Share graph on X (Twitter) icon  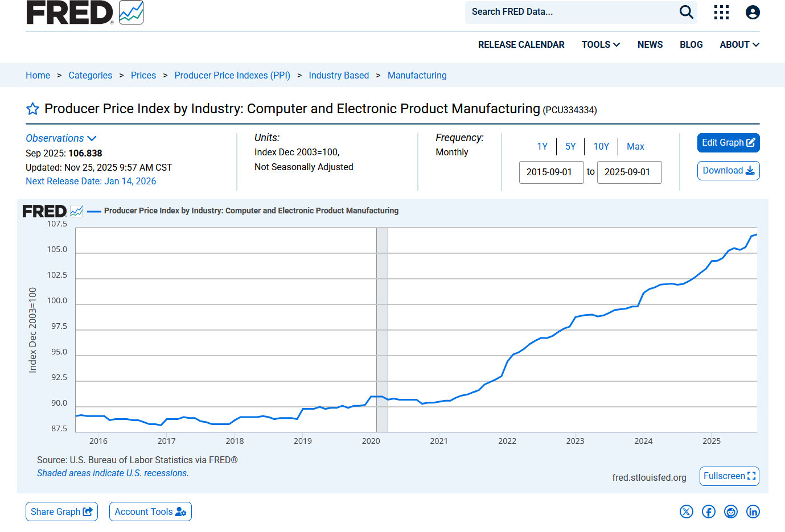tap(687, 512)
